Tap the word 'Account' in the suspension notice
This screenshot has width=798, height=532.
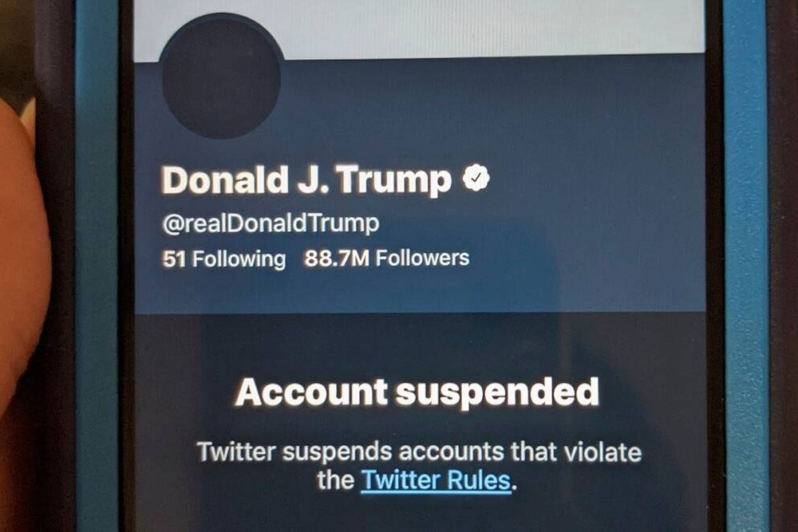click(x=312, y=392)
